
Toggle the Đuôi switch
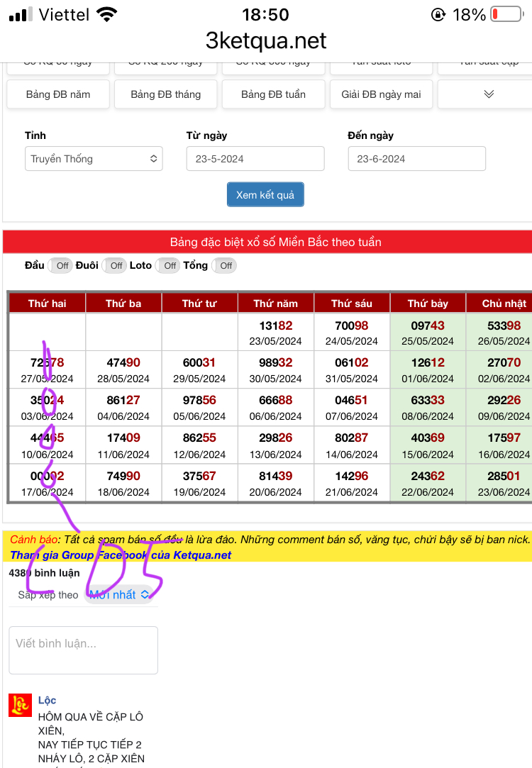(x=114, y=266)
